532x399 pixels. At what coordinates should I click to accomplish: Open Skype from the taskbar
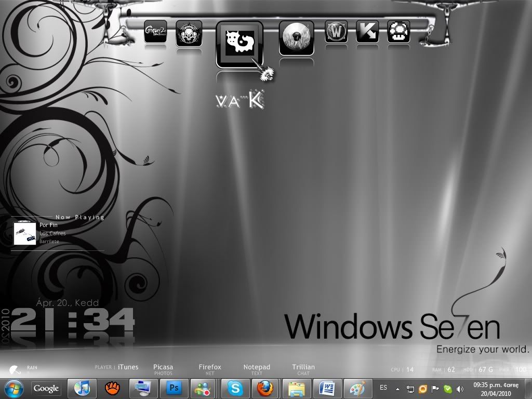pos(235,389)
